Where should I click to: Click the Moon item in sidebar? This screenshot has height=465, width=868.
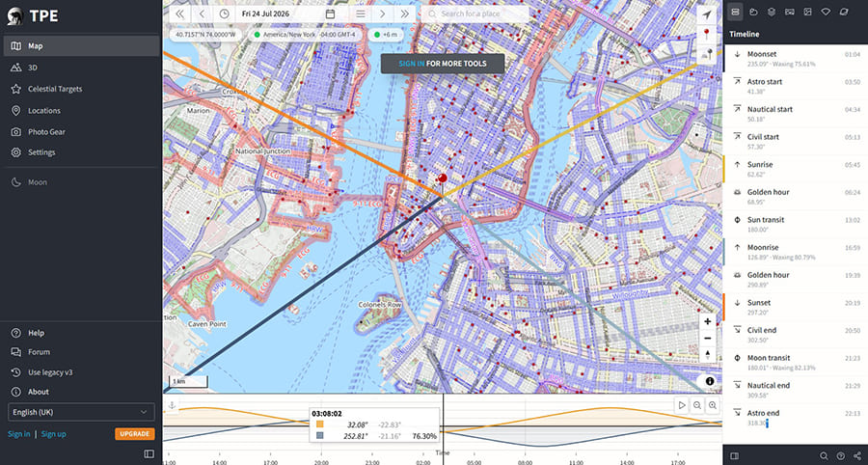(x=81, y=182)
